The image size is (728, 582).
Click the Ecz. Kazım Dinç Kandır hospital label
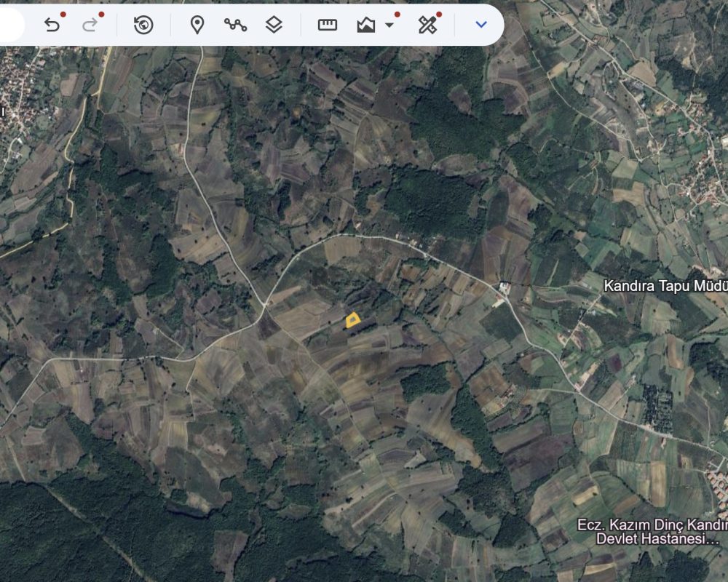(x=652, y=532)
